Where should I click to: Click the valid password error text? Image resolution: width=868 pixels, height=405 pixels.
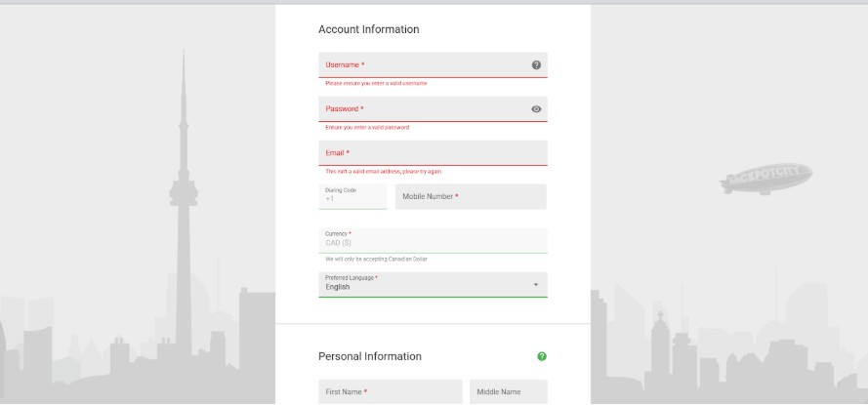click(x=367, y=128)
